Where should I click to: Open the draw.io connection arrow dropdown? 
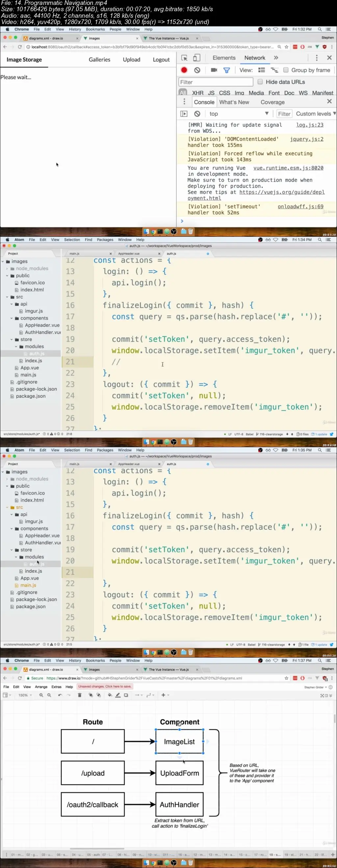(x=138, y=695)
